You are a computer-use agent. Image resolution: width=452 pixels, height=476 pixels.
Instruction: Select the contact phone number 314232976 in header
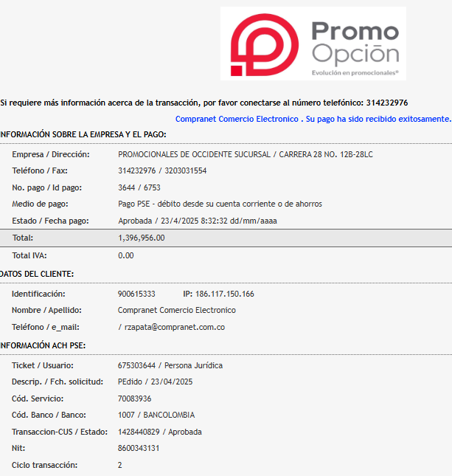pos(387,103)
